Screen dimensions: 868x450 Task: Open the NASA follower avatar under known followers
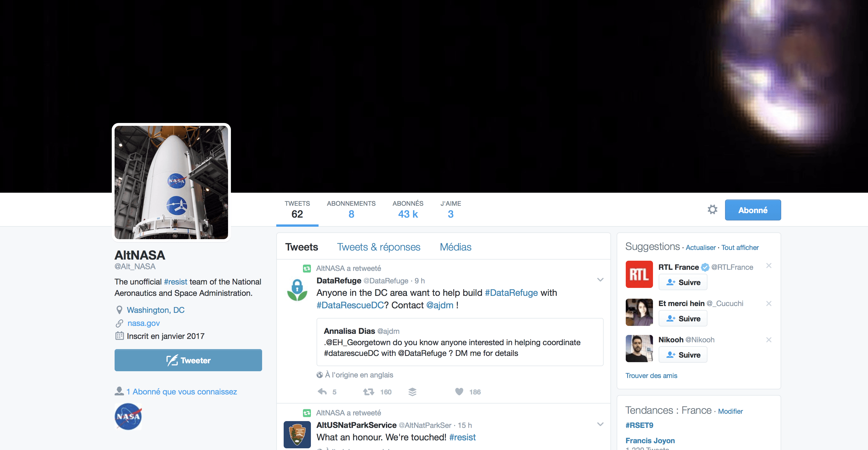click(x=128, y=416)
